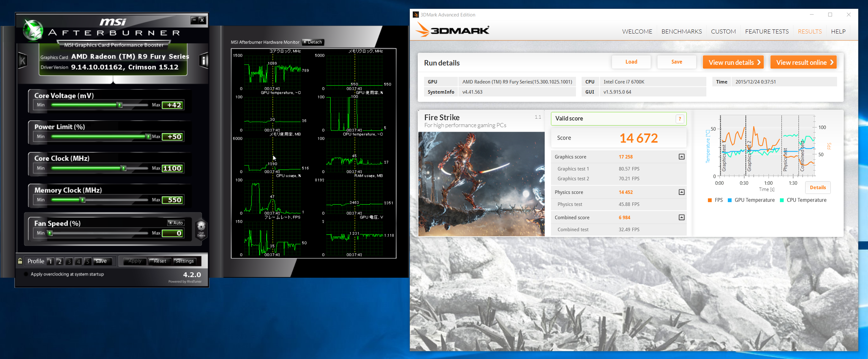Viewport: 868px width, 359px height.
Task: Click the Core Clock slider handle
Action: click(124, 168)
